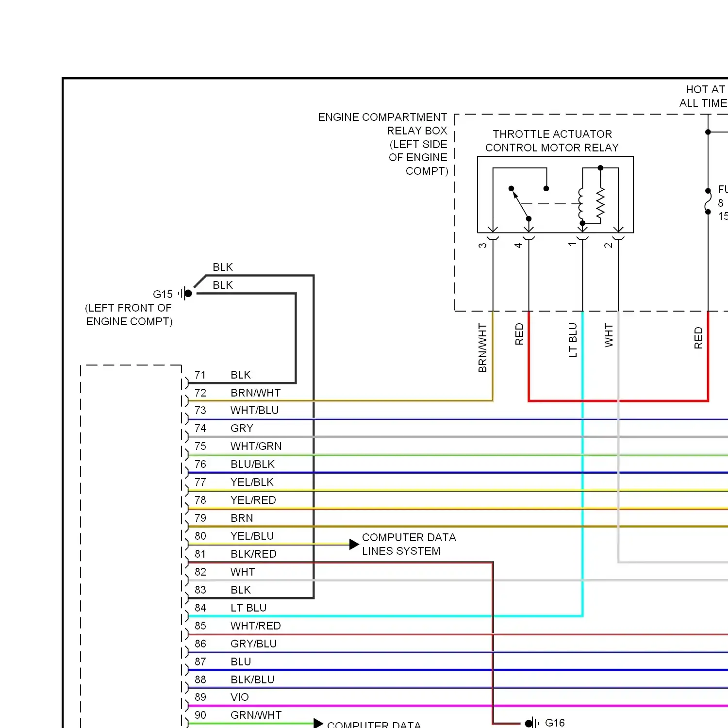Click the G15 ground symbol dot

point(188,293)
